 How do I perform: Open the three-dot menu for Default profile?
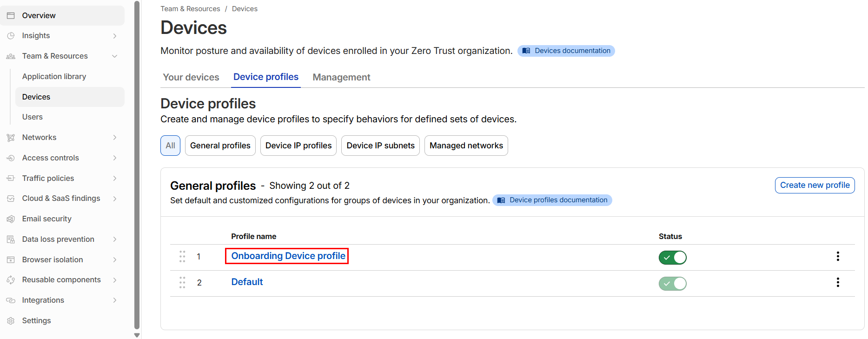[838, 282]
